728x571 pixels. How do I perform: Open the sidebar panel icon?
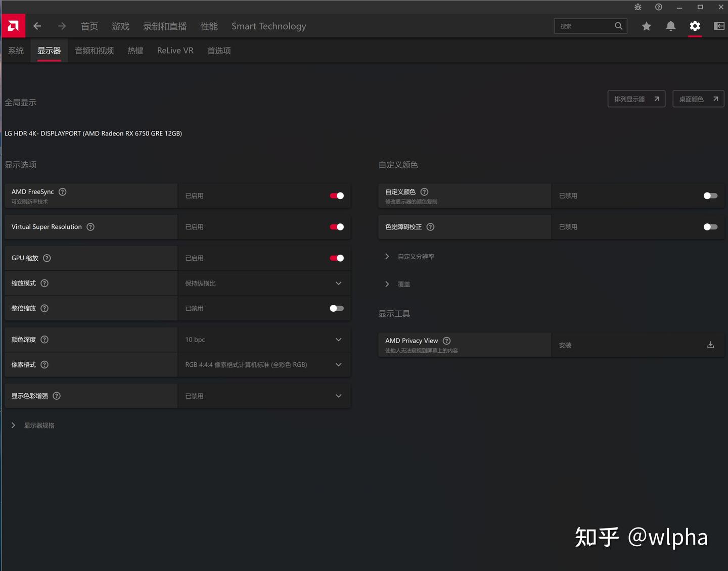[719, 26]
